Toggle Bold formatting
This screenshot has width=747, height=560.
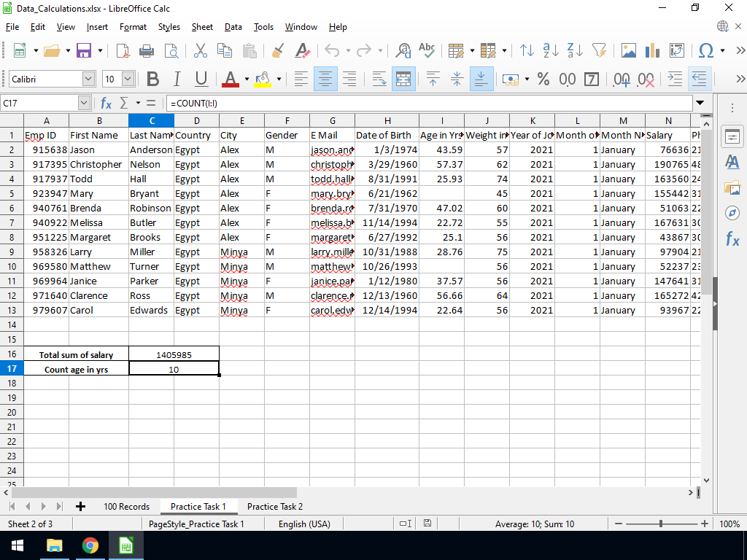[x=152, y=79]
